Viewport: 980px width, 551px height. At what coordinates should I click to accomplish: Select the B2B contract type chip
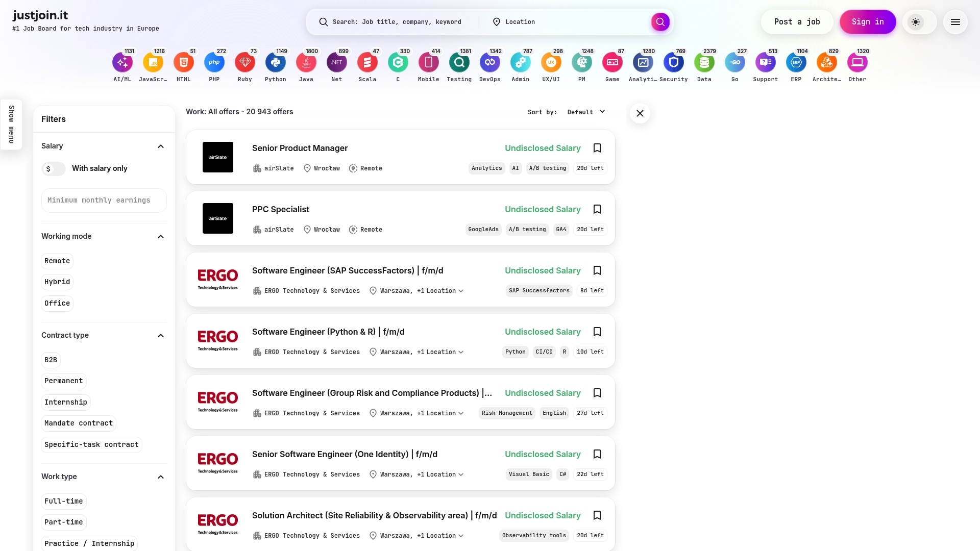tap(51, 360)
